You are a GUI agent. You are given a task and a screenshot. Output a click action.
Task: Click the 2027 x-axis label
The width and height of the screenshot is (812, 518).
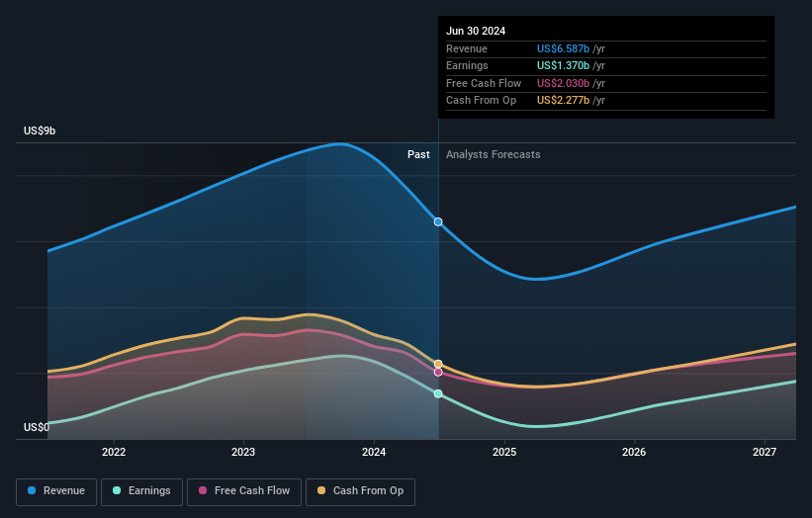coord(765,452)
